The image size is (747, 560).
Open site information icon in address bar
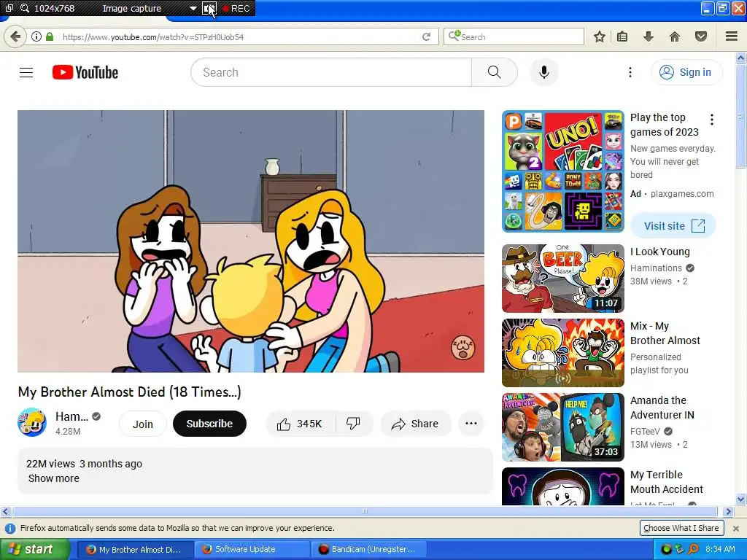pyautogui.click(x=36, y=36)
